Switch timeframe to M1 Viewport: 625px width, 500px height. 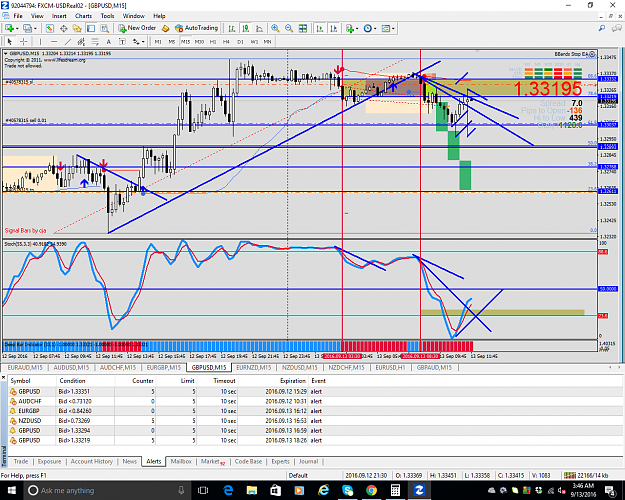(158, 42)
